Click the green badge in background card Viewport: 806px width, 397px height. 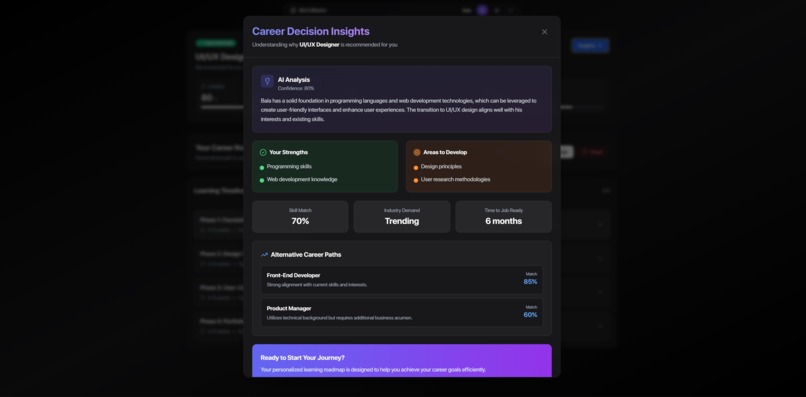pos(215,43)
